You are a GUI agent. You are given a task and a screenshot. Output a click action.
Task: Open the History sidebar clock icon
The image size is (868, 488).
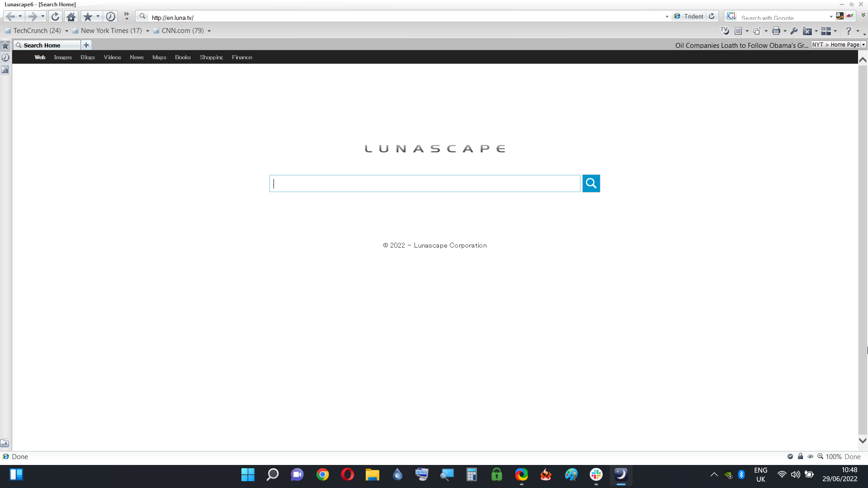5,57
